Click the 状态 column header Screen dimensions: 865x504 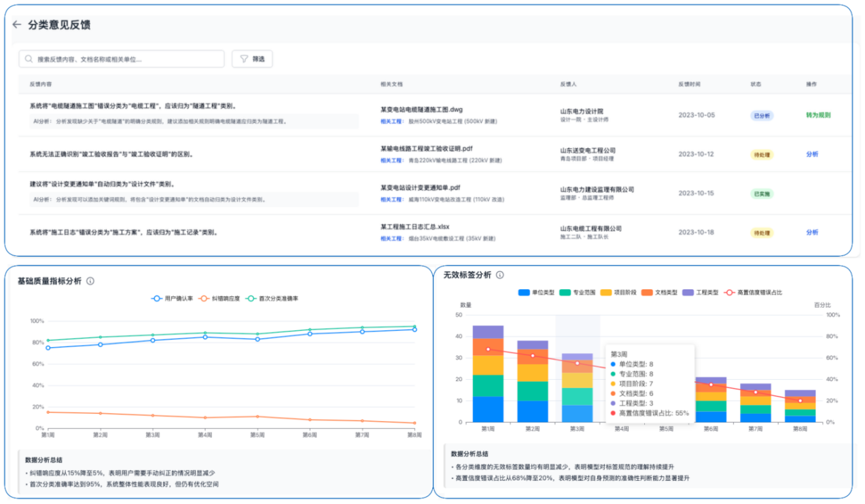756,84
